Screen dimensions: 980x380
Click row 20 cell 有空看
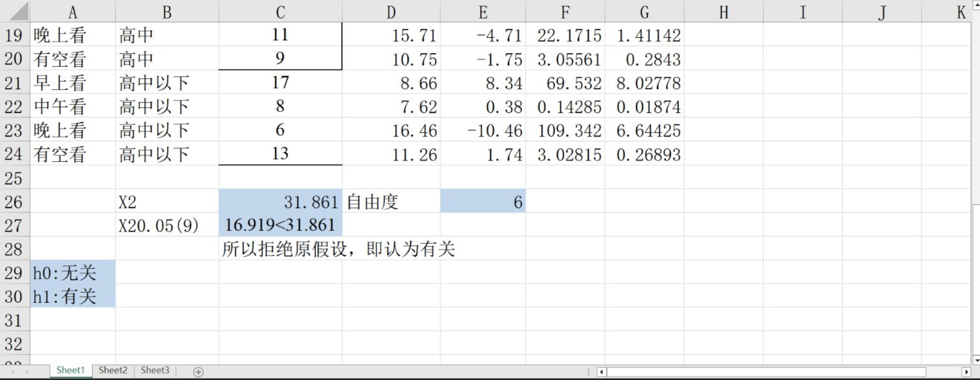73,59
